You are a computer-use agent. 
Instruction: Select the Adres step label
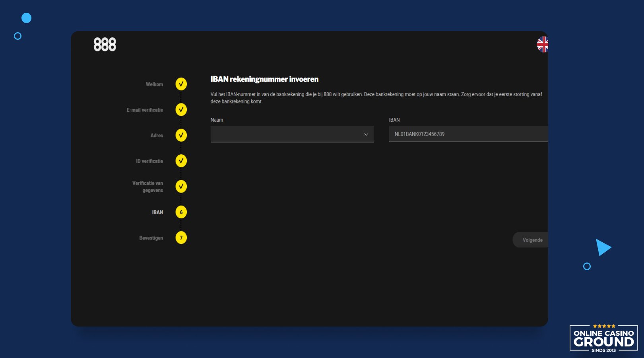tap(157, 136)
